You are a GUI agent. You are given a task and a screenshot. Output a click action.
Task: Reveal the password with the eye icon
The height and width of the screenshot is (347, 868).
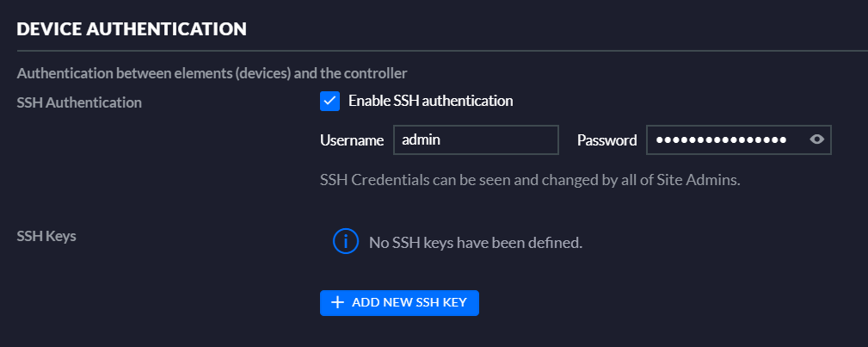click(x=817, y=139)
